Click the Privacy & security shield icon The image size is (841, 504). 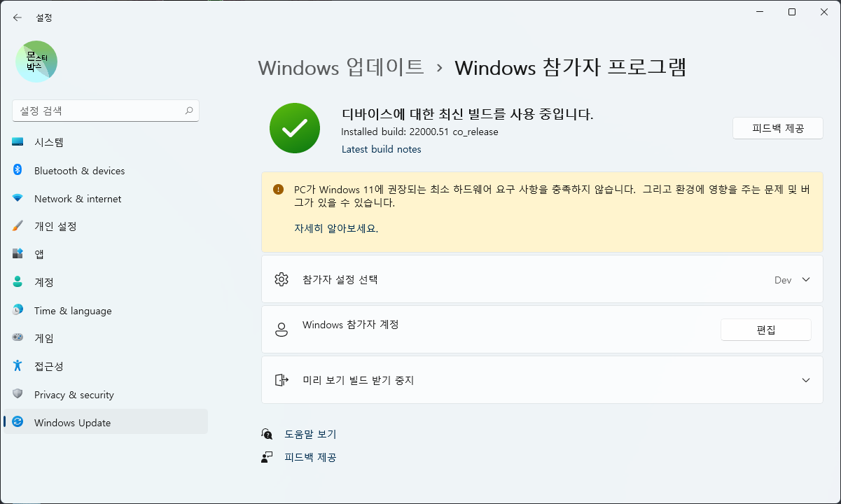[18, 394]
